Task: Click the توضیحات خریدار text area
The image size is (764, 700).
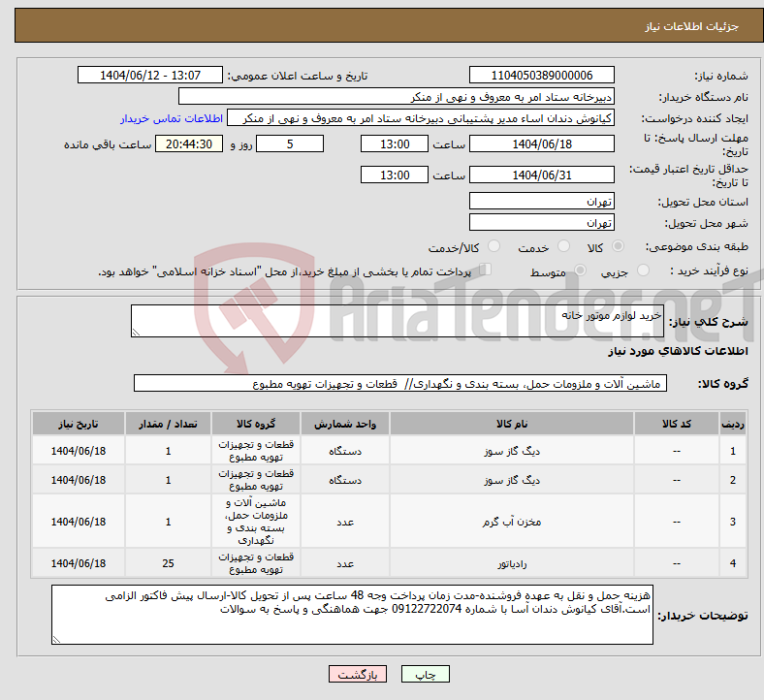Action: [x=352, y=615]
